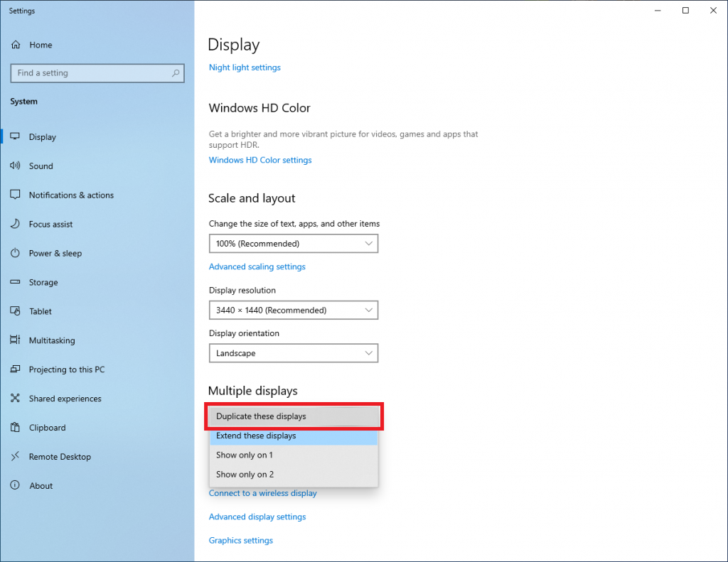This screenshot has width=728, height=562.
Task: Choose Show only on 2 option
Action: 294,475
